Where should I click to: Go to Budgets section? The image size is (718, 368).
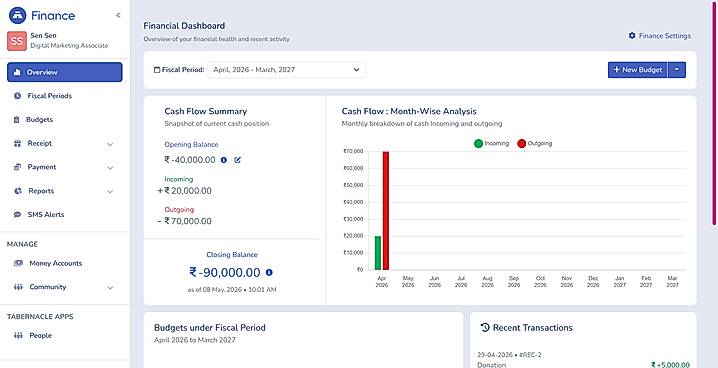point(39,120)
